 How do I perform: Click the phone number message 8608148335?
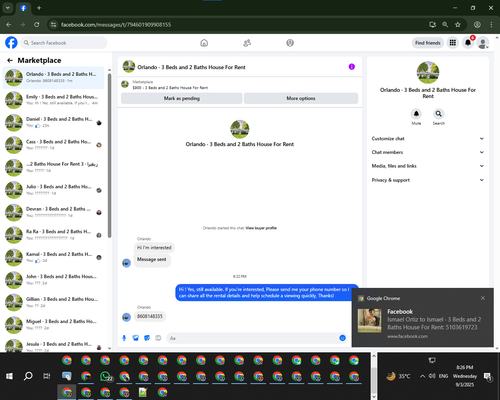[150, 316]
